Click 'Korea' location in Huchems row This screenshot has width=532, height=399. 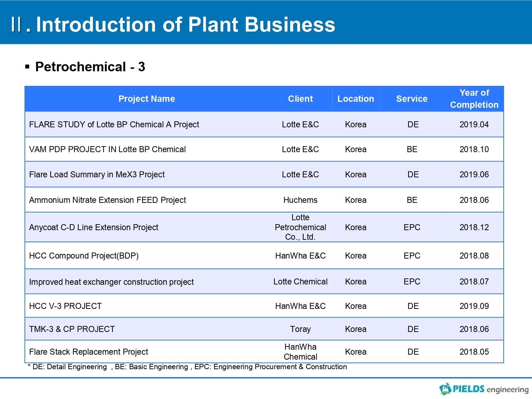pos(356,200)
